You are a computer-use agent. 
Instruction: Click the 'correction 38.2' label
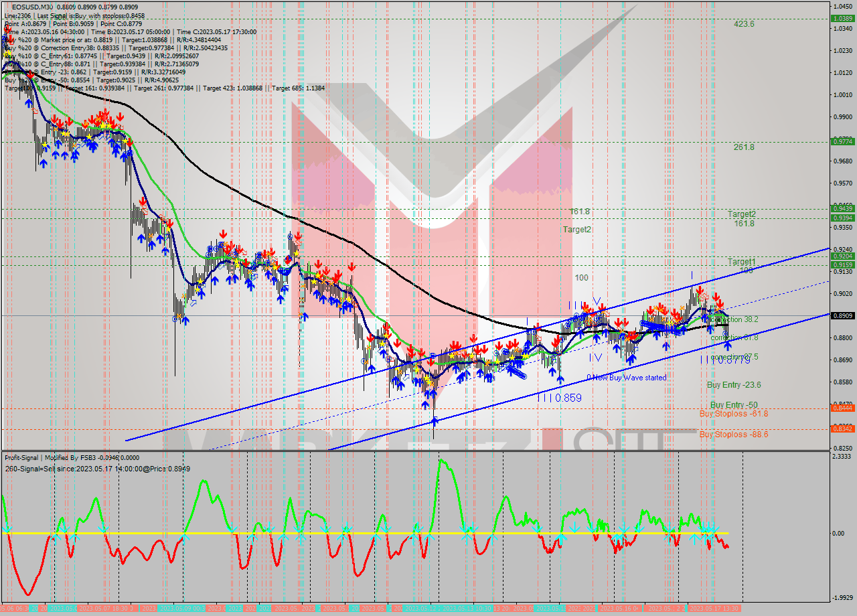click(x=734, y=320)
